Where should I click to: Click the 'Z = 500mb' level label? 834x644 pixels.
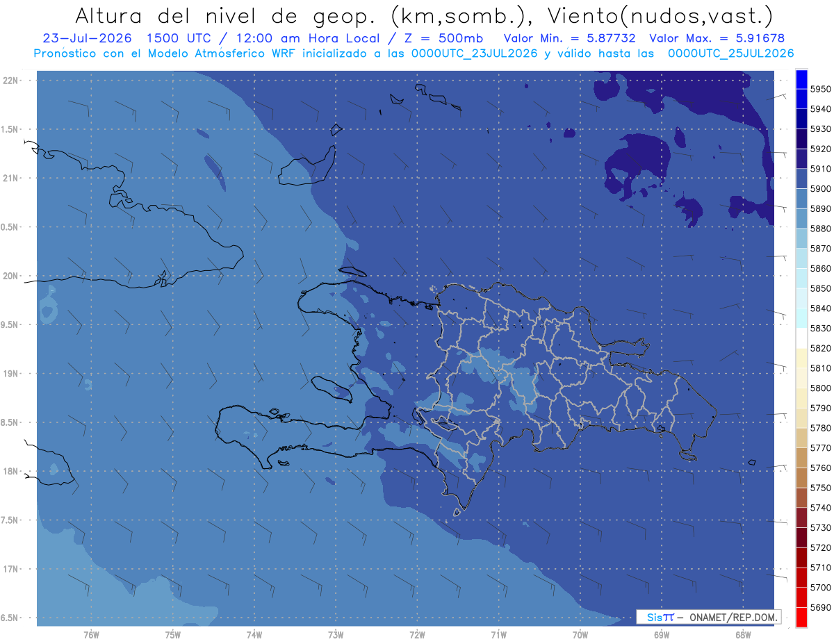click(439, 38)
